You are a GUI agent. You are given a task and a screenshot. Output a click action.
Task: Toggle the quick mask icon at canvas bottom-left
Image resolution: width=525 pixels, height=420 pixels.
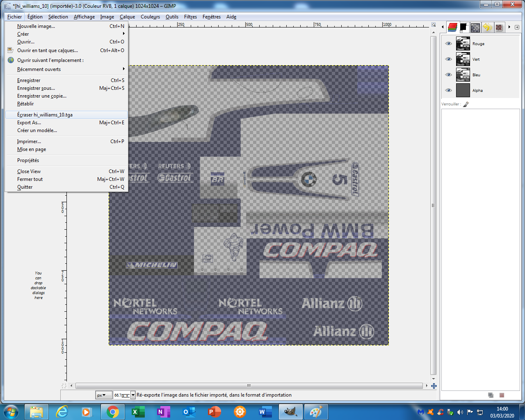pyautogui.click(x=64, y=386)
